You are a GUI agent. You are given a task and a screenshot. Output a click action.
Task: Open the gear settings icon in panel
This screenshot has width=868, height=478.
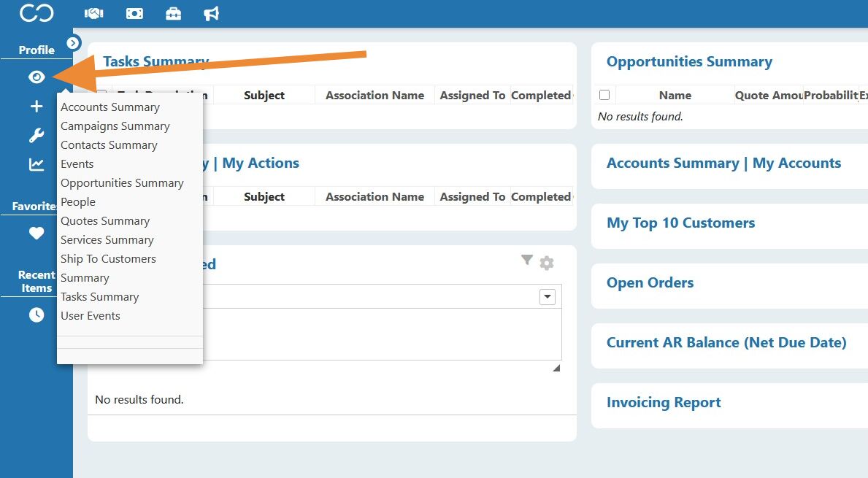coord(547,263)
